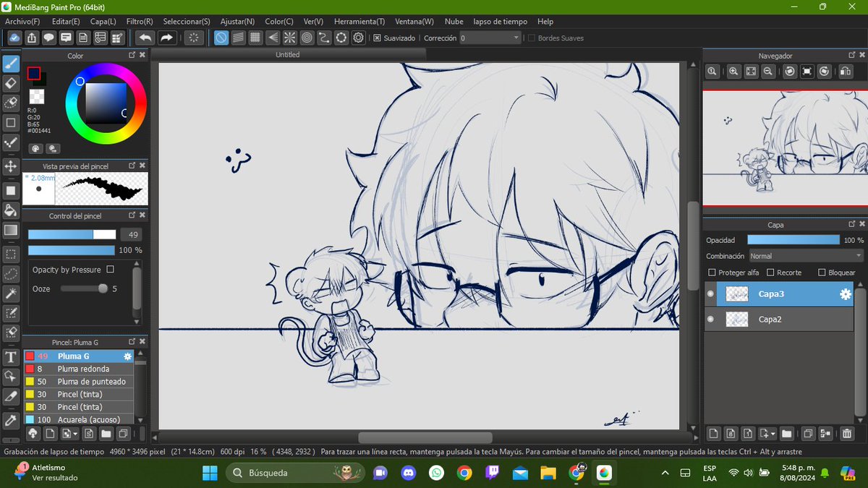The image size is (868, 488).
Task: Select the Pluma redonda brush
Action: click(79, 369)
